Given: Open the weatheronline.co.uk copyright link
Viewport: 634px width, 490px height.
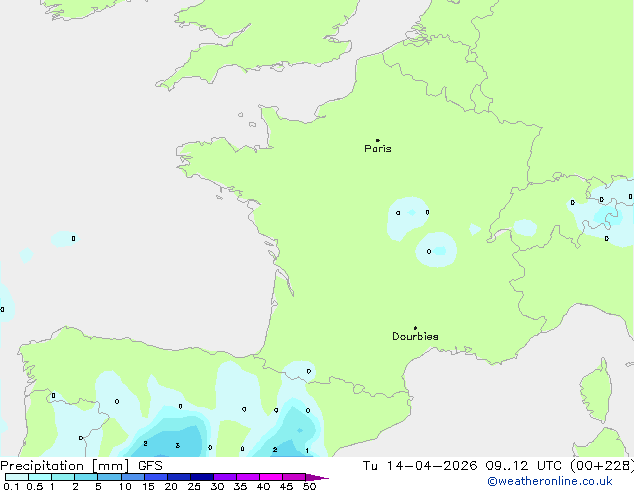Looking at the screenshot, I should coord(550,481).
